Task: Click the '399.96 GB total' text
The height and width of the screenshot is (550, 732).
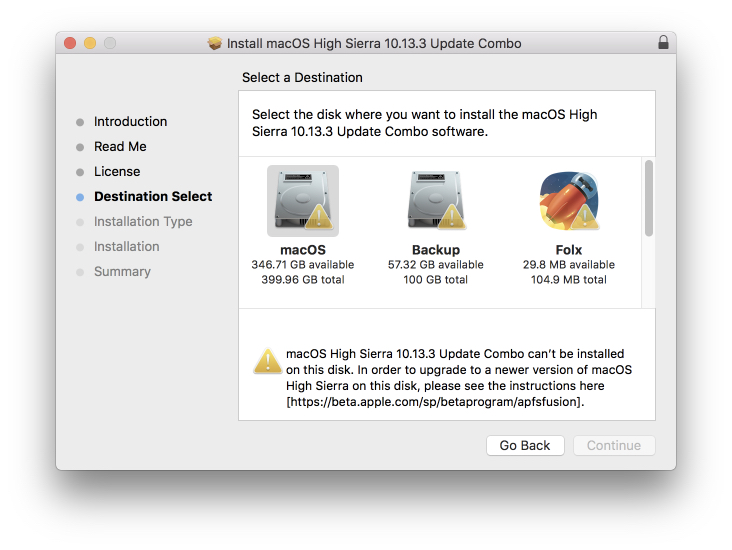Action: coord(303,280)
